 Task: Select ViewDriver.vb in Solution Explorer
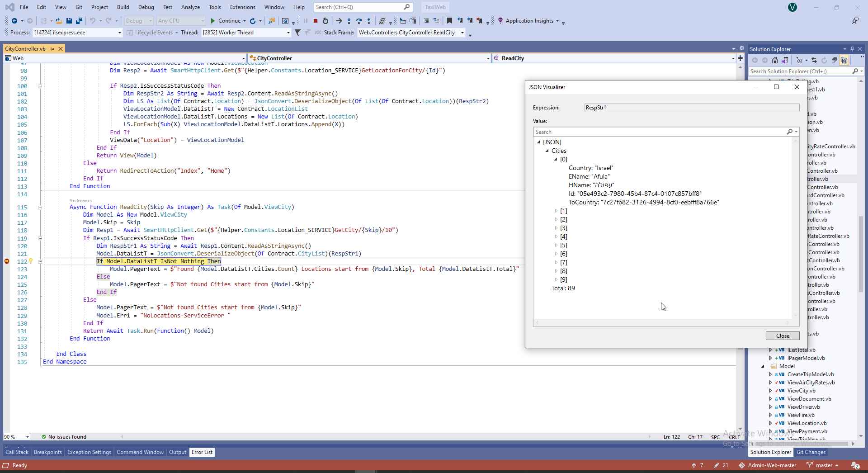[x=803, y=407]
